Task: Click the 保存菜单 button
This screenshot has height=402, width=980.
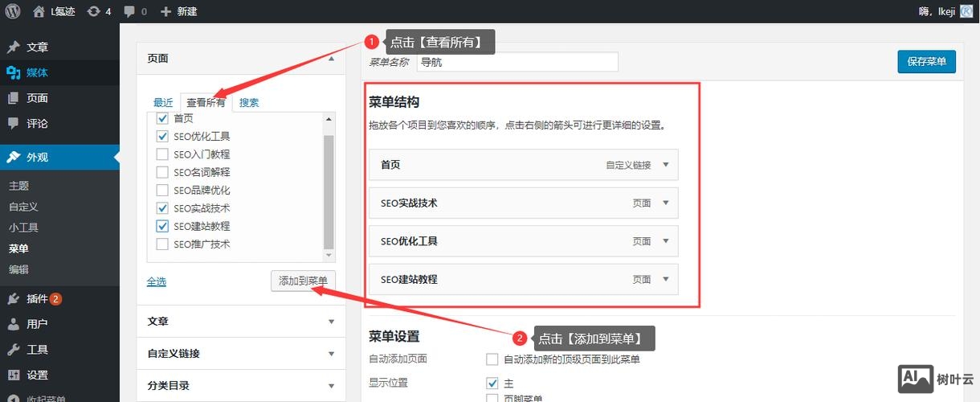Action: coord(926,62)
